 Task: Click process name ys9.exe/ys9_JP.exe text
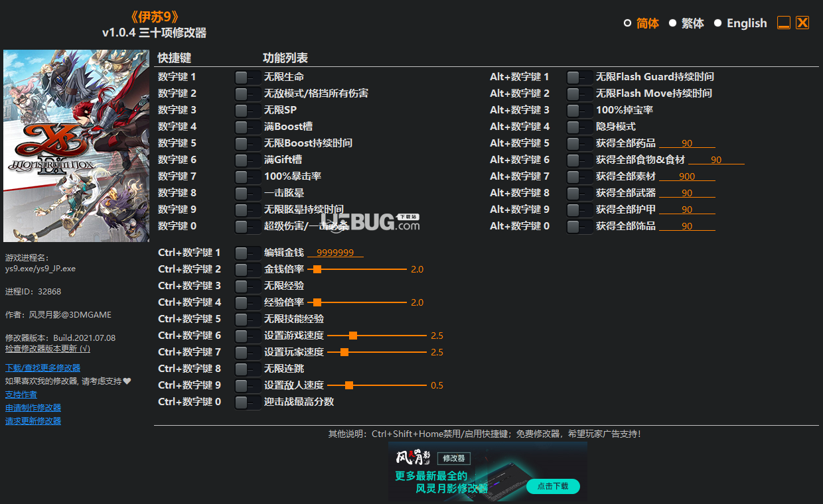[40, 269]
